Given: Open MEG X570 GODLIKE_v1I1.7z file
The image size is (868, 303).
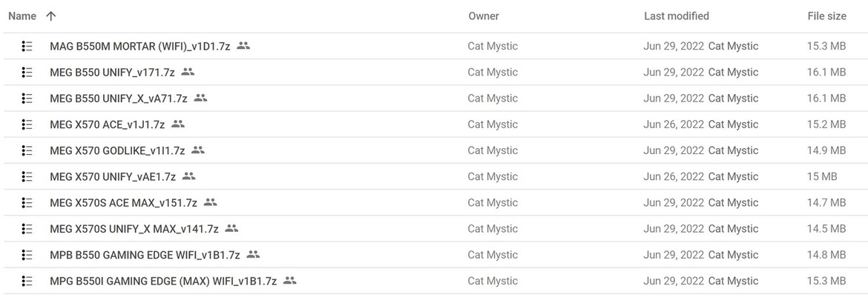Looking at the screenshot, I should click(x=117, y=150).
